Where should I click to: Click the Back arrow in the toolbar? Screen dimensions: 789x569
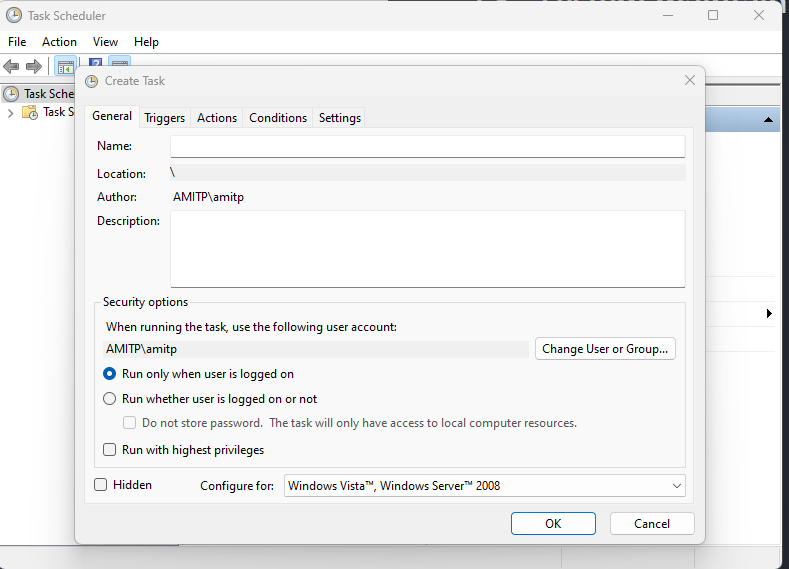(11, 67)
